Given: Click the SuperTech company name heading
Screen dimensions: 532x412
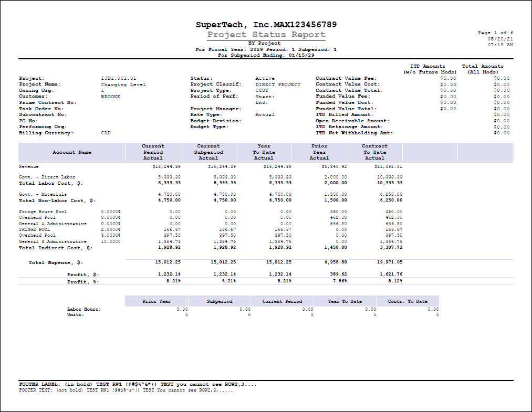Looking at the screenshot, I should tap(266, 25).
